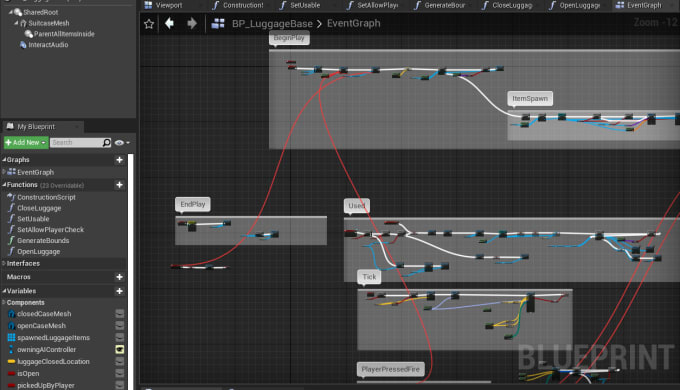Toggle editable eye for owningAIController
Screen dimensions: 680x390
pos(120,350)
